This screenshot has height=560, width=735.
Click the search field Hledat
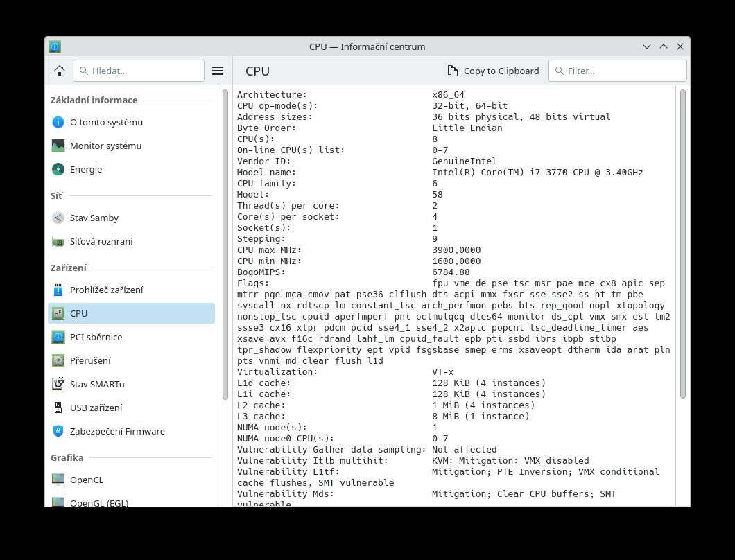(139, 71)
